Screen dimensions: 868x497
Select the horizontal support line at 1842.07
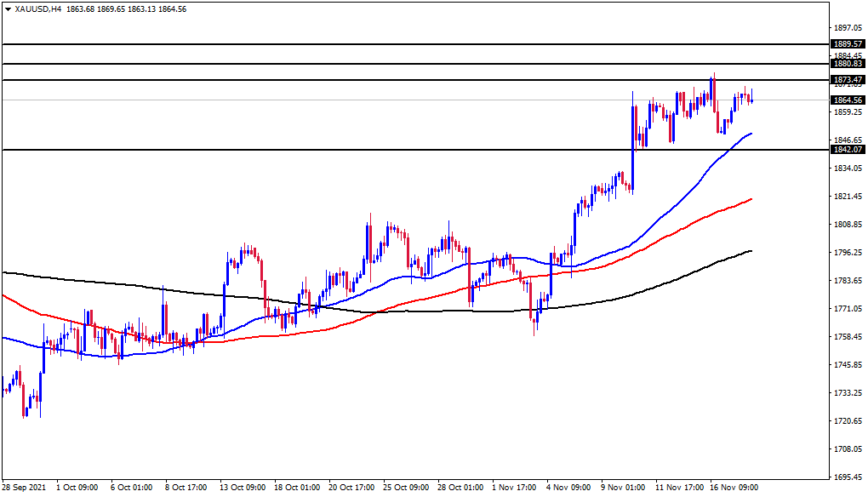[415, 150]
